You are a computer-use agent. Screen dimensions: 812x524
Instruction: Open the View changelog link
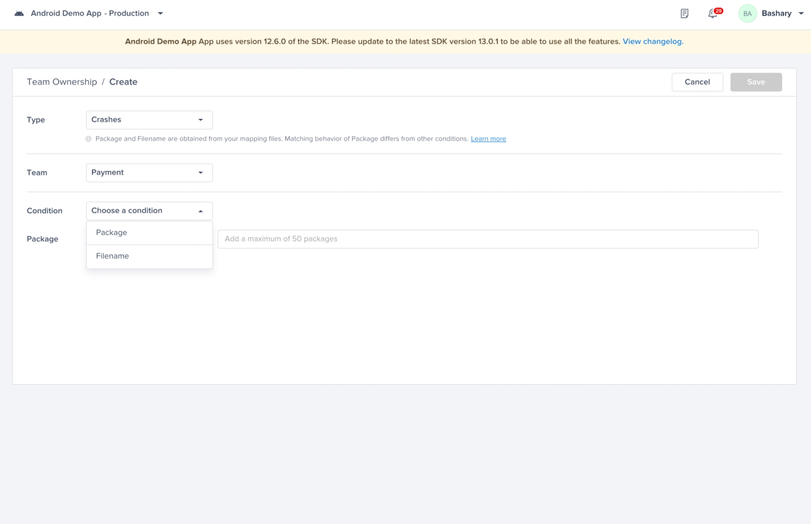click(652, 42)
